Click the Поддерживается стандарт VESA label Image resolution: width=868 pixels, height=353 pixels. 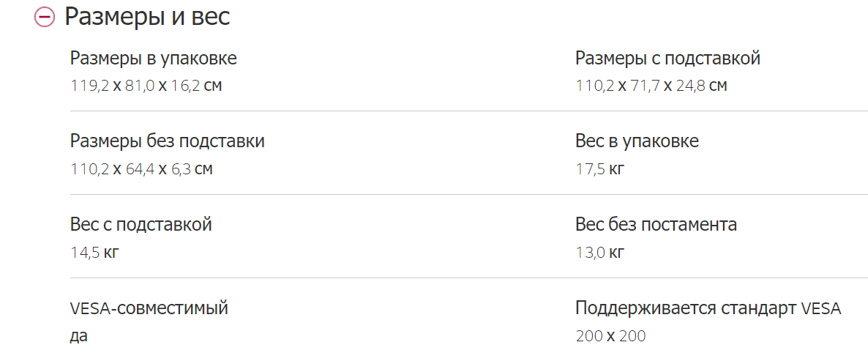click(708, 308)
